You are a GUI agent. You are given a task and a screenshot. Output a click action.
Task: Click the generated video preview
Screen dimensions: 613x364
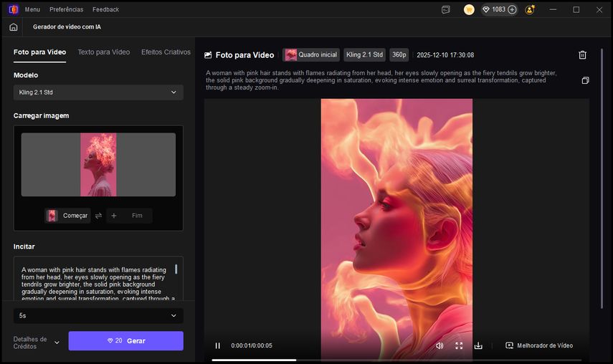(x=396, y=229)
